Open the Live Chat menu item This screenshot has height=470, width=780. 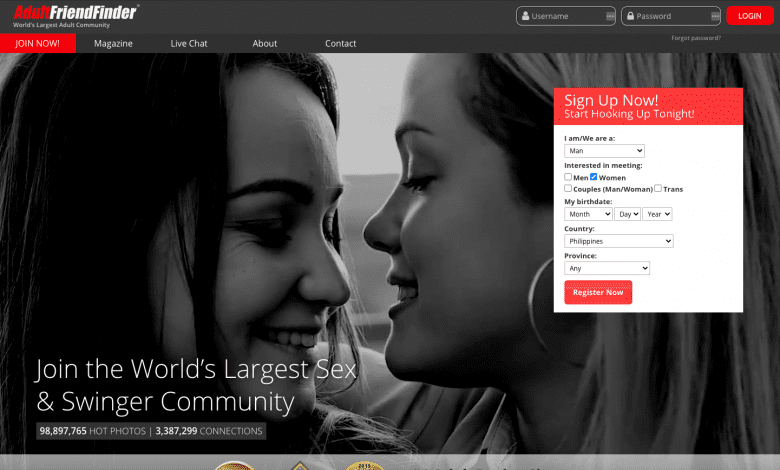click(189, 43)
